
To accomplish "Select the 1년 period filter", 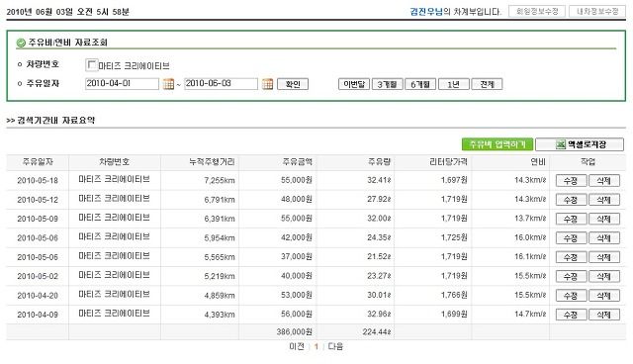I will pyautogui.click(x=454, y=84).
